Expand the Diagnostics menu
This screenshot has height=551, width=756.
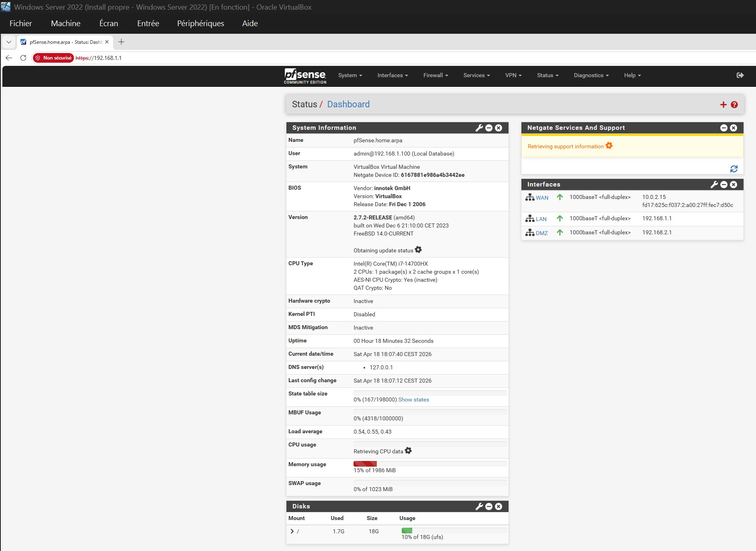point(591,75)
